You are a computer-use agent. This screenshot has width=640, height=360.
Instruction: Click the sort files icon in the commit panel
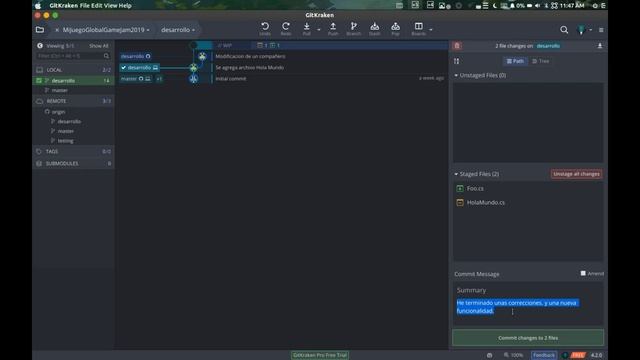pyautogui.click(x=456, y=61)
